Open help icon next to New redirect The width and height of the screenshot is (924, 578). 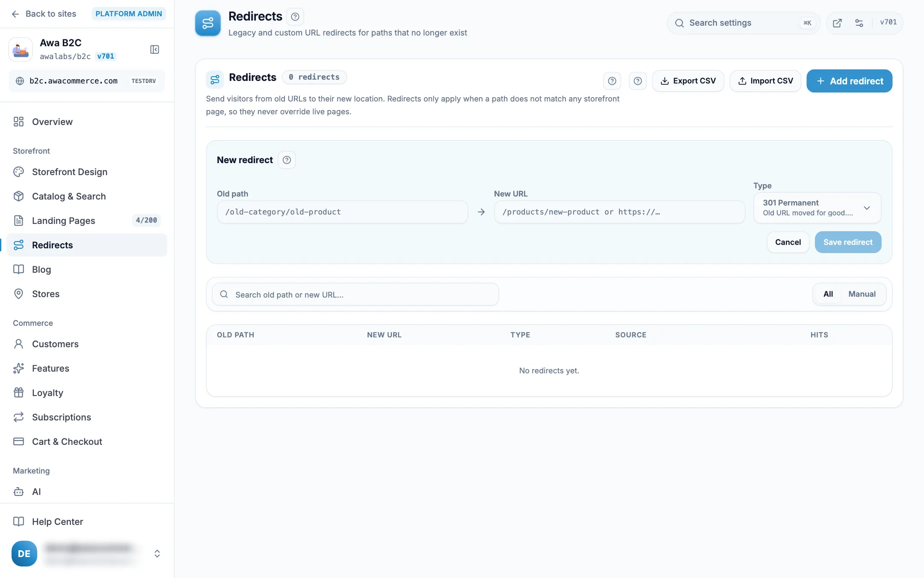pos(287,160)
